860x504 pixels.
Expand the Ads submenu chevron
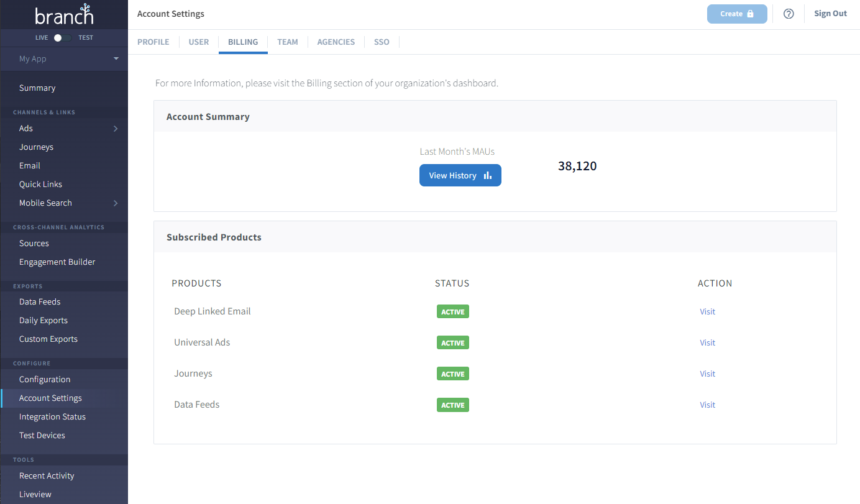[116, 129]
